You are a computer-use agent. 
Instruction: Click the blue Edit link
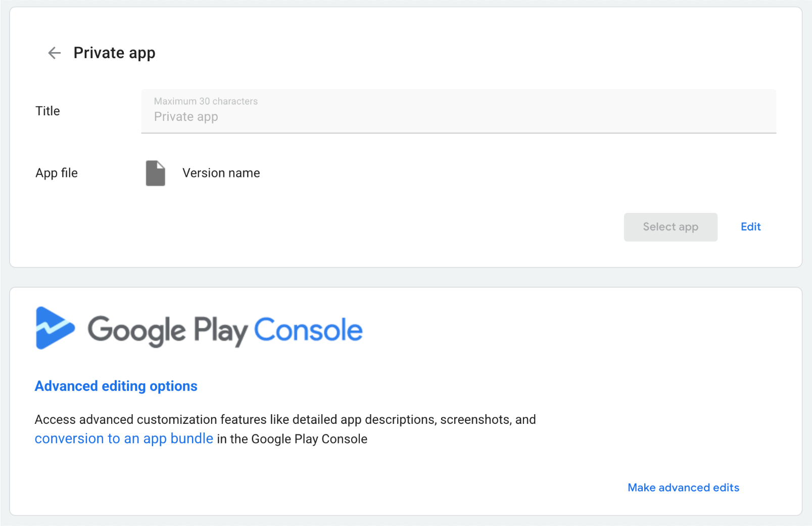click(750, 227)
